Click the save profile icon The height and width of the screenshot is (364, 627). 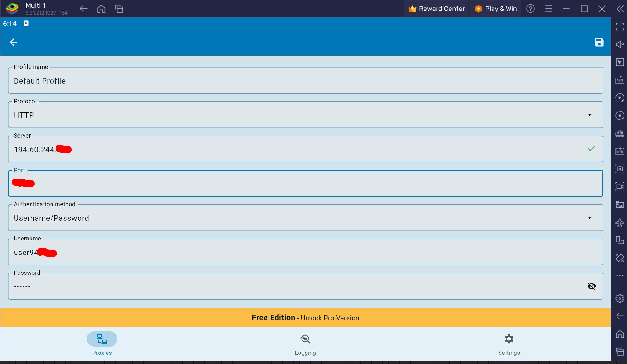click(x=599, y=42)
